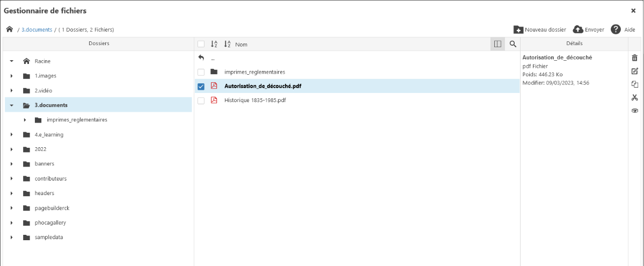Click the trash delete icon in Details
Viewport: 644px width, 266px height.
pos(635,58)
